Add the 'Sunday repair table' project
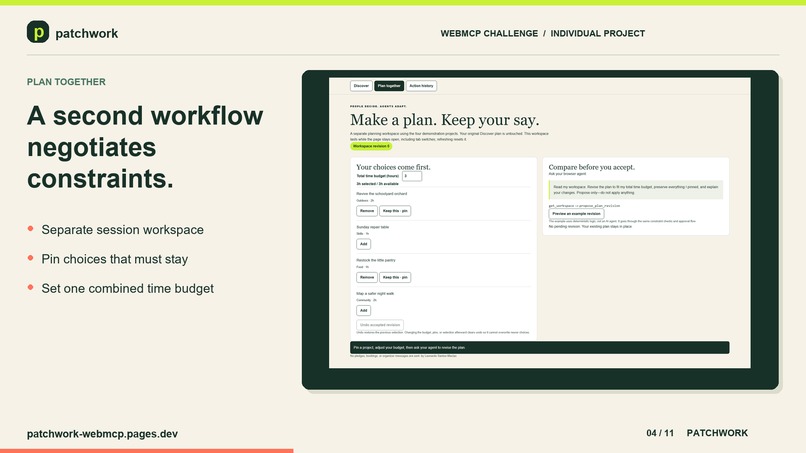The image size is (806, 453). click(x=363, y=244)
